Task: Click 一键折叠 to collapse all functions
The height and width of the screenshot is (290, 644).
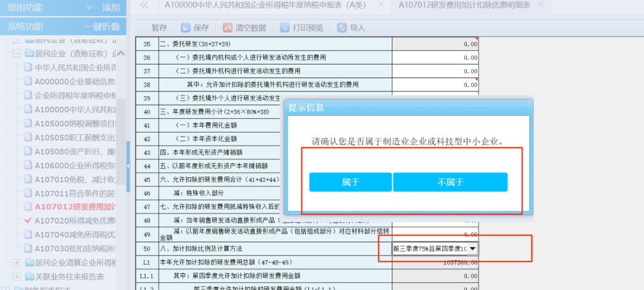Action: coord(103,27)
